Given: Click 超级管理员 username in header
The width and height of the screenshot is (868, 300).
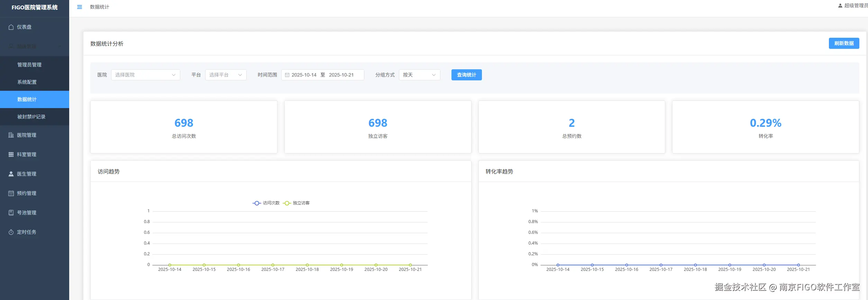Looking at the screenshot, I should (x=856, y=6).
